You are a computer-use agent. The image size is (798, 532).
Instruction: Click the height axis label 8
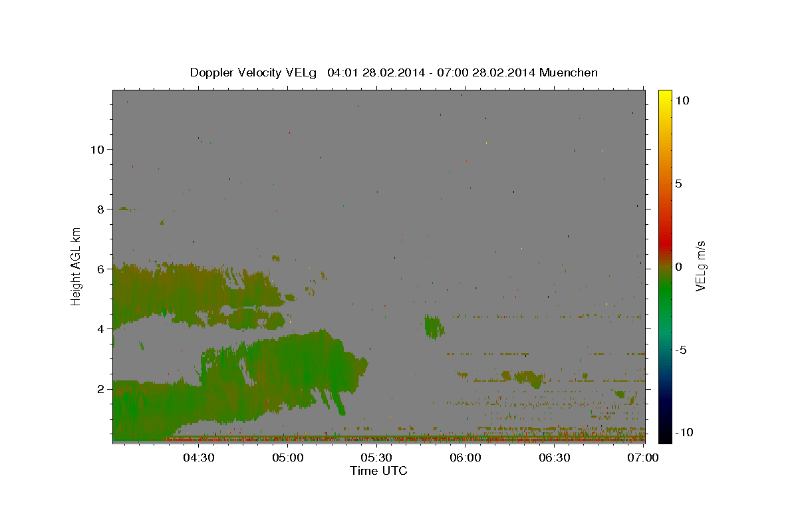coord(102,209)
